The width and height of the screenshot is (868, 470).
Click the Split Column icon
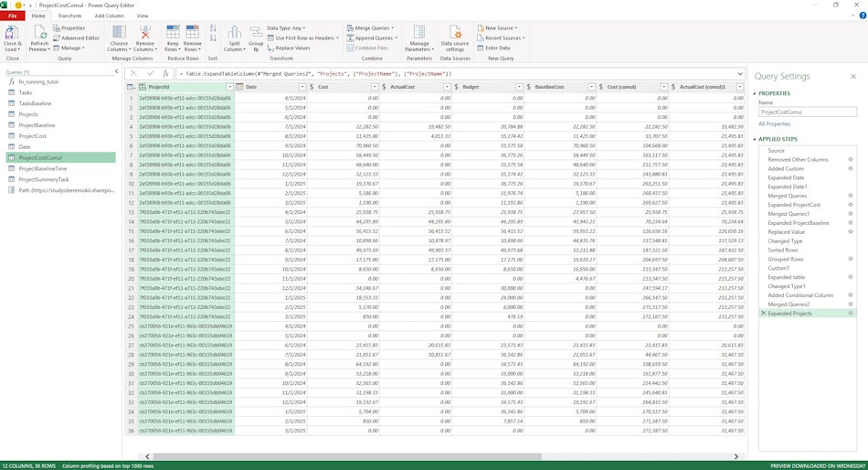pyautogui.click(x=234, y=32)
